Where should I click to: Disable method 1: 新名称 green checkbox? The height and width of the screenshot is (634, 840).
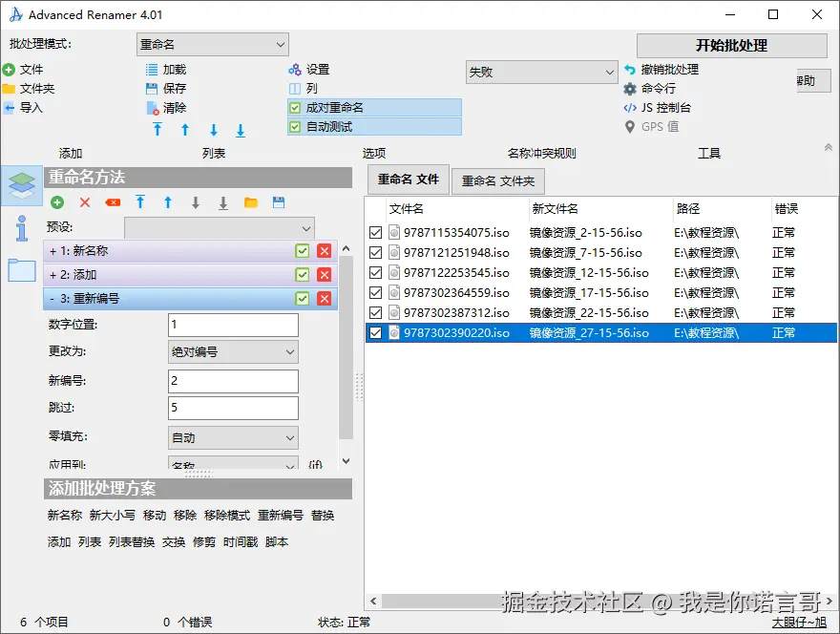click(303, 251)
